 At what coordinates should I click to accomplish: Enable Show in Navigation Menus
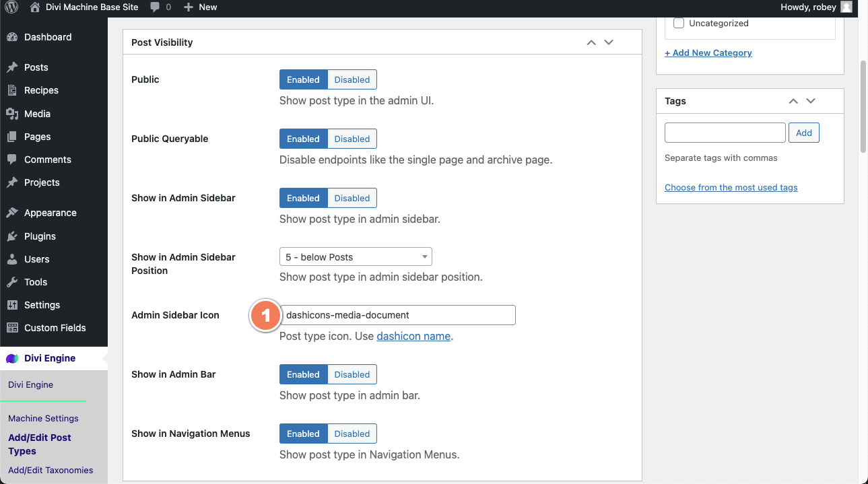coord(304,434)
